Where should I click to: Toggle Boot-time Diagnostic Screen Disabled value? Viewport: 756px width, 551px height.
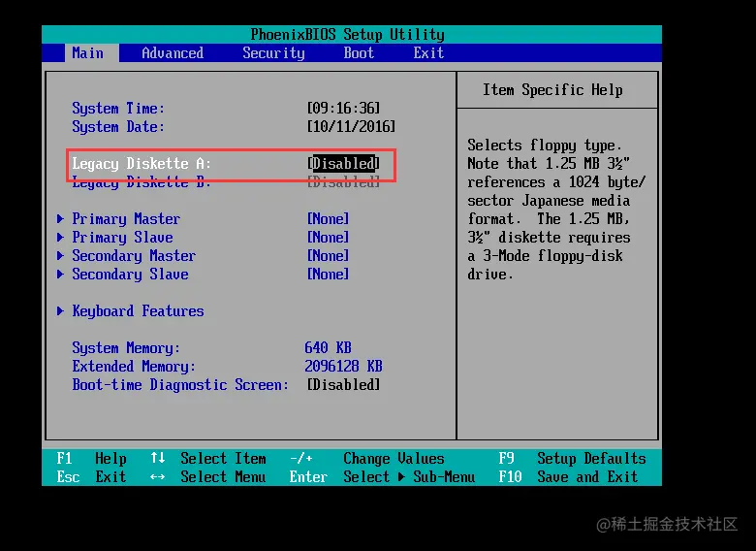[343, 384]
